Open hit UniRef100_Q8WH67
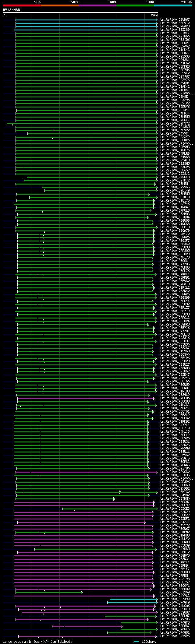195x644 pixels. (175, 19)
